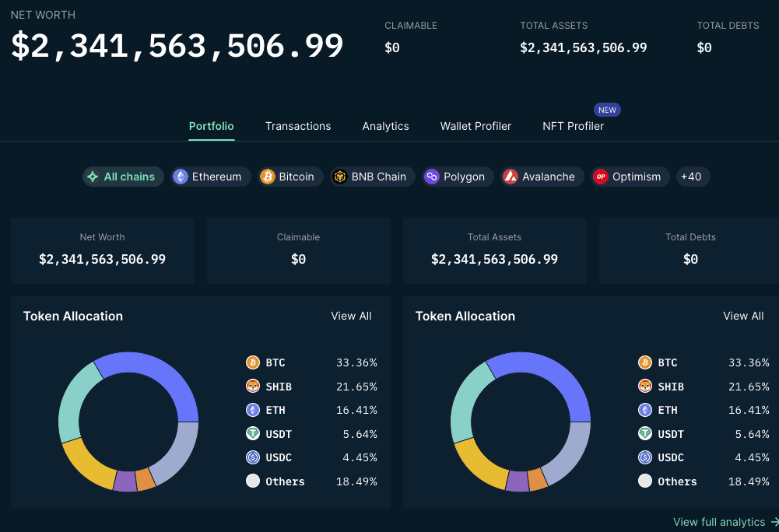Click View All in right Token Allocation
Viewport: 779px width, 532px height.
click(x=743, y=316)
